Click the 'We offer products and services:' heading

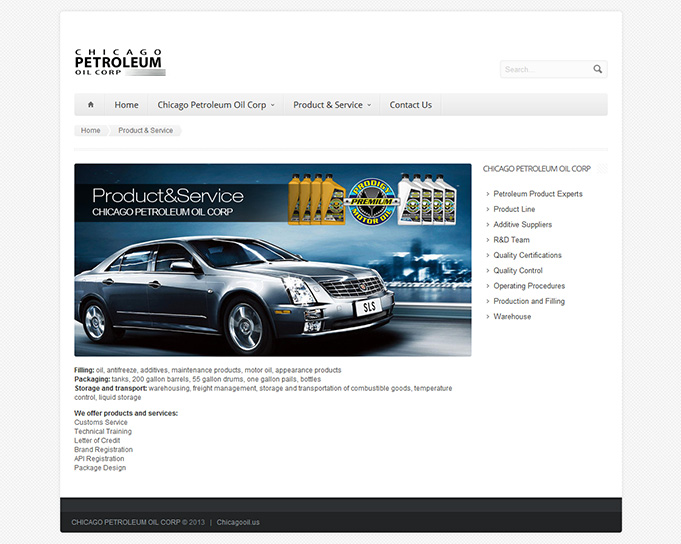tap(126, 413)
